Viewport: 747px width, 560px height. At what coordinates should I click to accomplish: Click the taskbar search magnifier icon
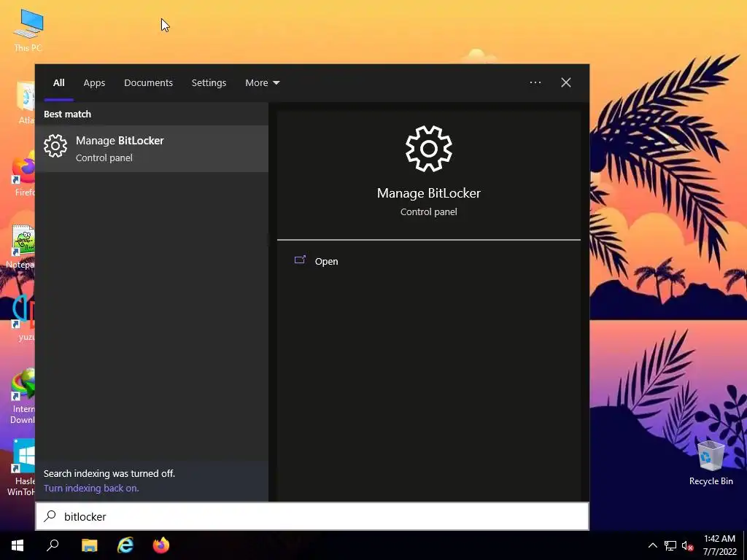pyautogui.click(x=53, y=545)
